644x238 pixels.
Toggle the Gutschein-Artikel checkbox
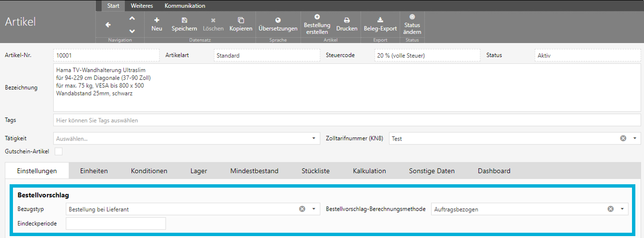point(59,152)
